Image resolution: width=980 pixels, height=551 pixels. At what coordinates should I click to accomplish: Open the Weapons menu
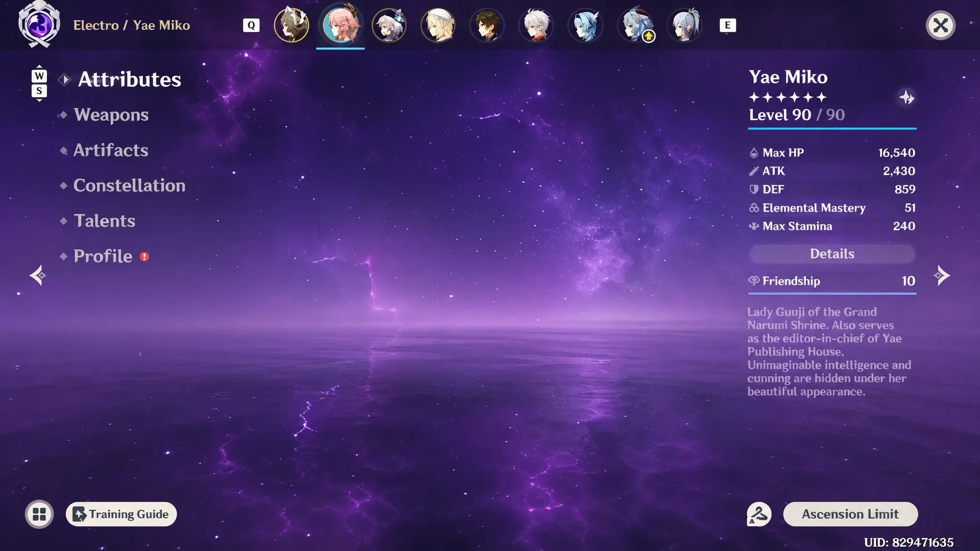tap(111, 115)
